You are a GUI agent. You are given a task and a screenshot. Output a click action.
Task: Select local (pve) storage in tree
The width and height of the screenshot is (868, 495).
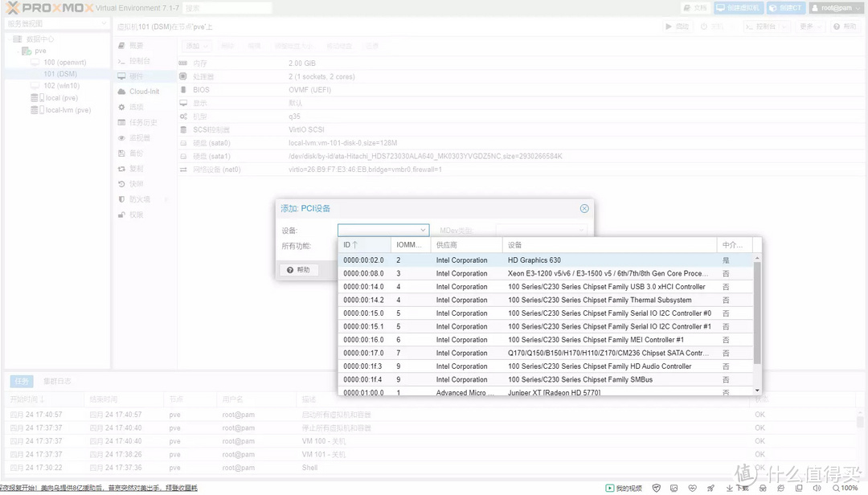point(61,98)
